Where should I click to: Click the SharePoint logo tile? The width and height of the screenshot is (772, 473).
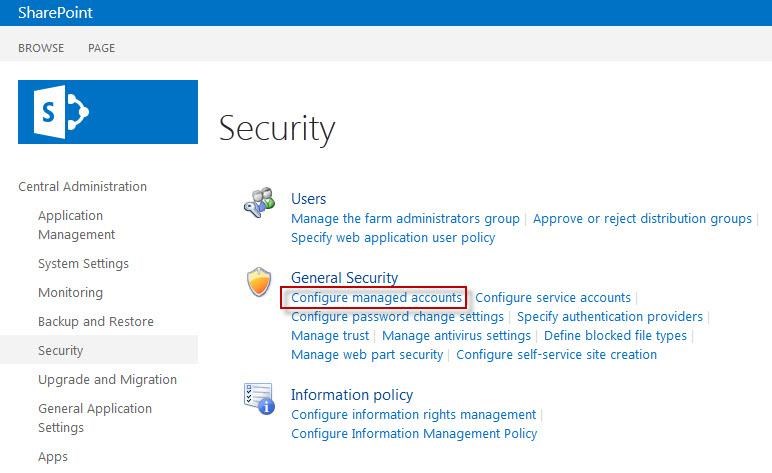click(x=108, y=112)
